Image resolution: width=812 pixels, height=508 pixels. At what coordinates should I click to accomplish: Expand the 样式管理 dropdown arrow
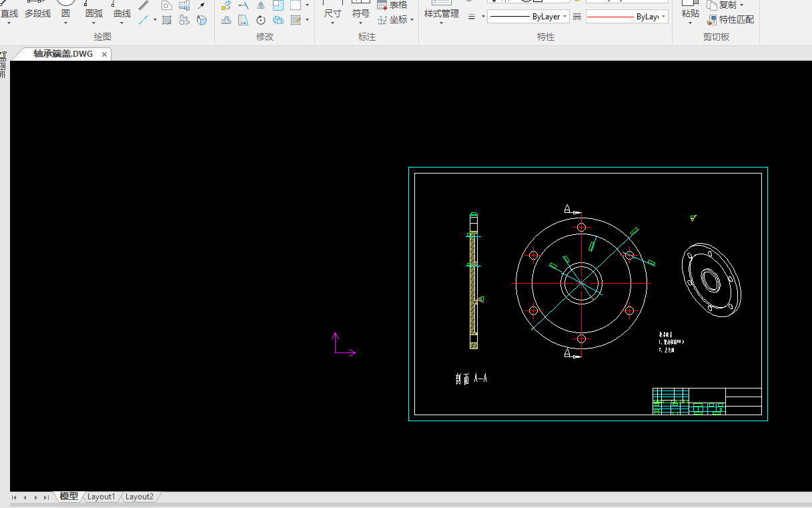click(x=441, y=23)
